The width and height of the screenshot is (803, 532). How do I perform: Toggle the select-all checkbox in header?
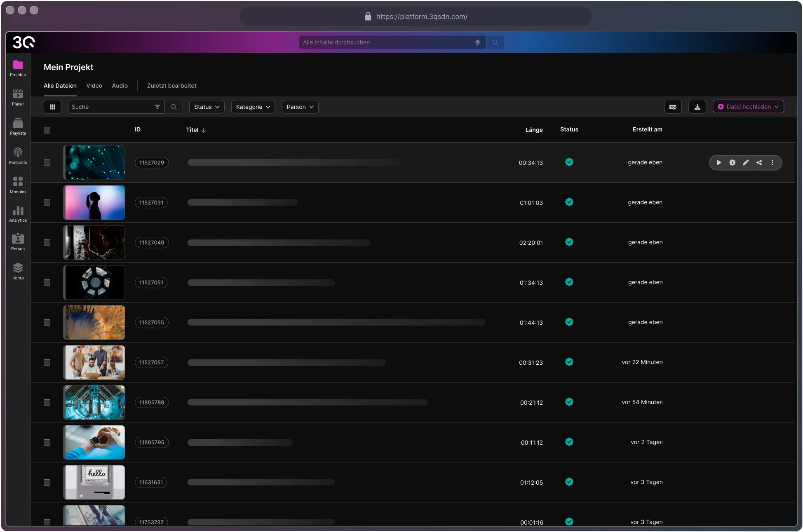[47, 130]
